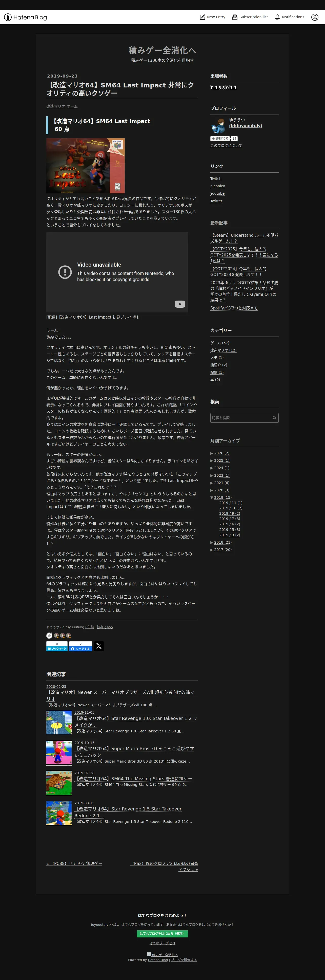Open category 本 (9)
The width and height of the screenshot is (325, 980).
point(215,380)
